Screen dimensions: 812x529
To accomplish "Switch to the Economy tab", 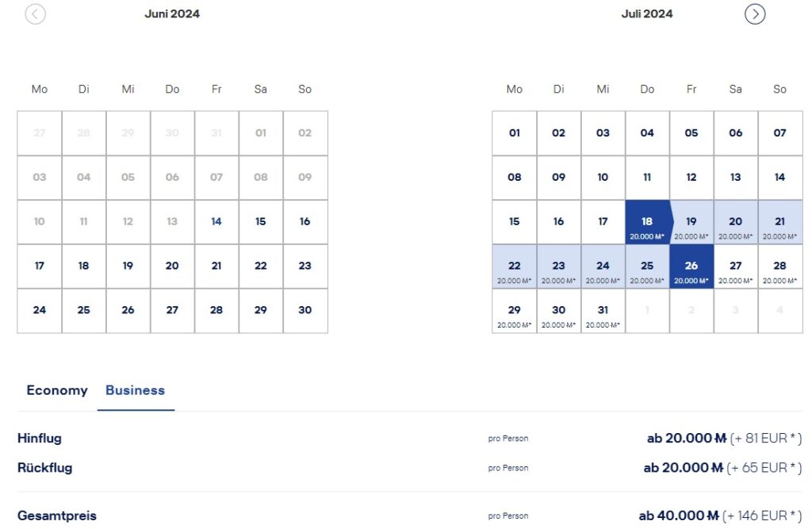I will [x=57, y=390].
